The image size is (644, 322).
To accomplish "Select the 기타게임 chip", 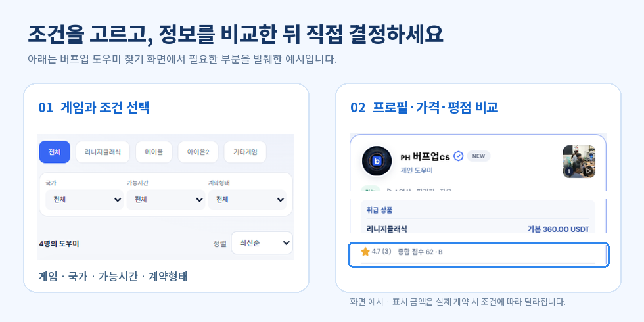I will coord(245,152).
